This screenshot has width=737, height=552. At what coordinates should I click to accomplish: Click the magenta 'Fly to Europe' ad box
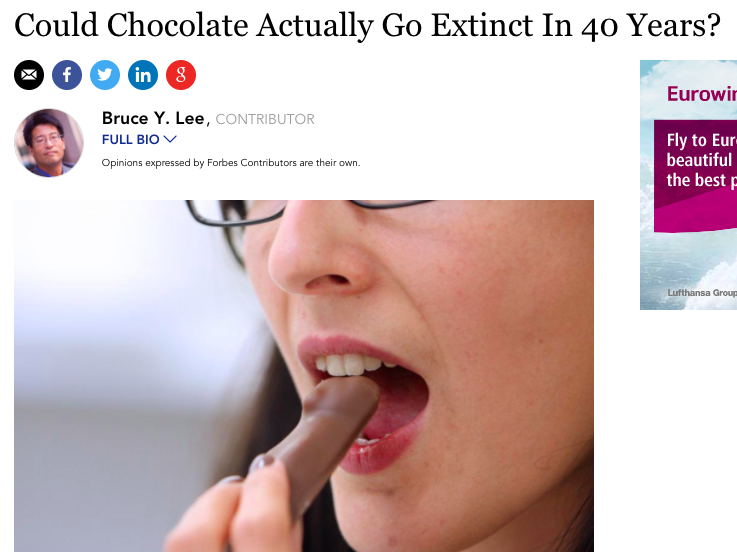click(696, 176)
